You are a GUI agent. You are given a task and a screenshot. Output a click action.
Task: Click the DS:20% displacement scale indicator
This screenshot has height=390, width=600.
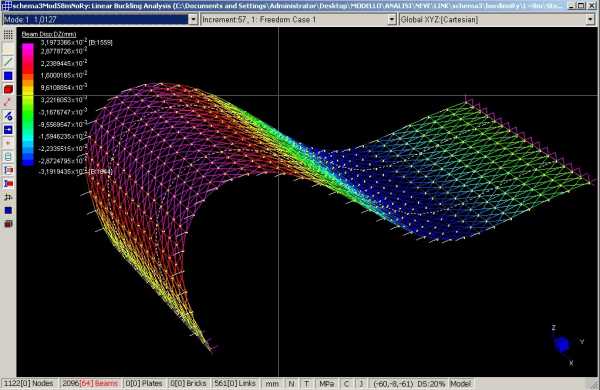point(431,383)
